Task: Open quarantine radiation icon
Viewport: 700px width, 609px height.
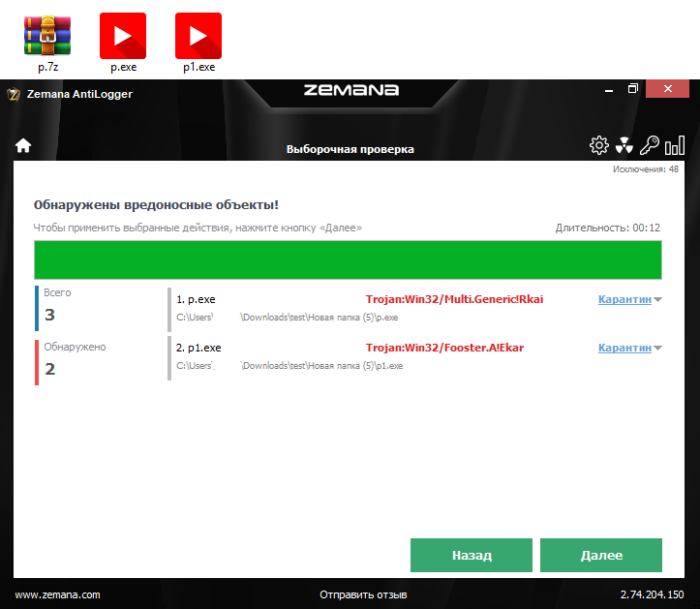Action: pos(624,145)
